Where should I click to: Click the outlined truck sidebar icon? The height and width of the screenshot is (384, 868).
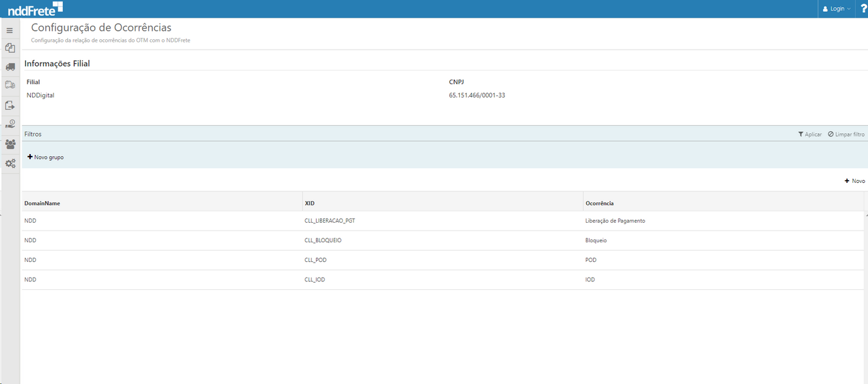pyautogui.click(x=10, y=85)
